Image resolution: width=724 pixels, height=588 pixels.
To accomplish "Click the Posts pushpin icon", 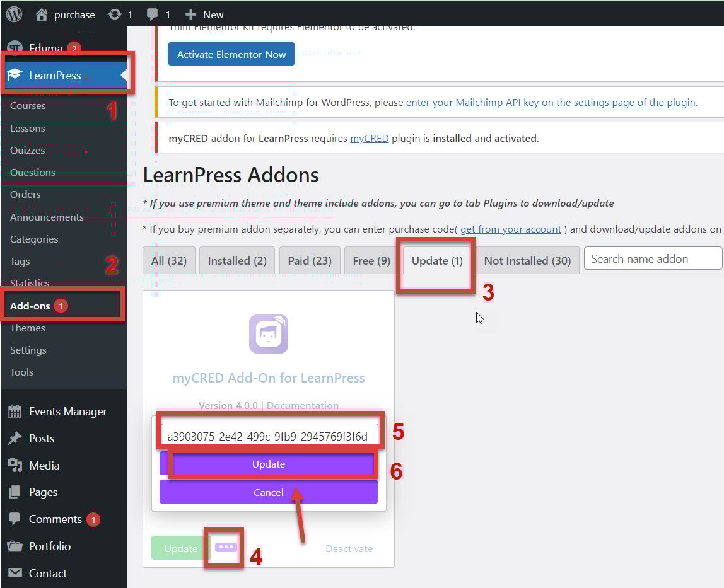I will (x=15, y=439).
